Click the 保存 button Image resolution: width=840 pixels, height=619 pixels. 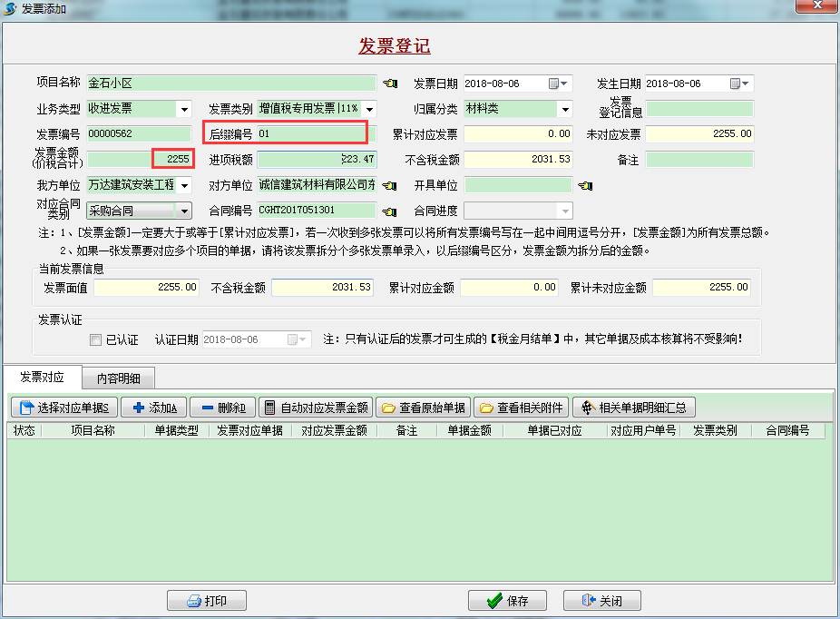507,601
